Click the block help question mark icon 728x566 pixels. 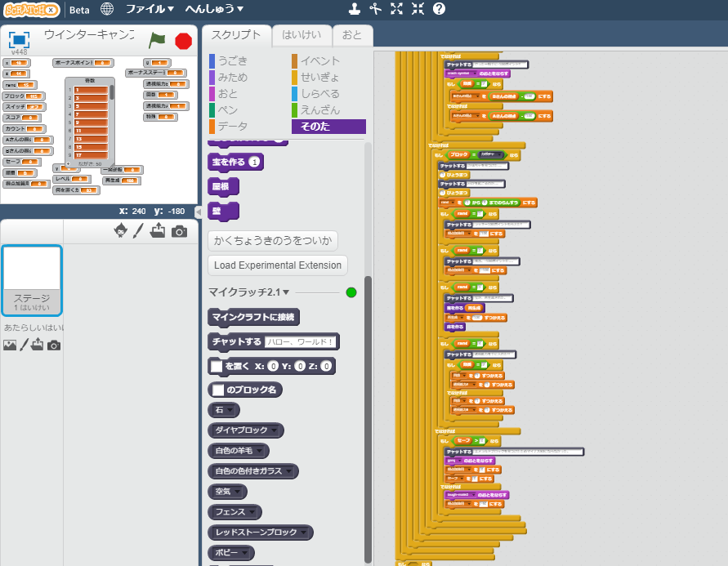pyautogui.click(x=439, y=9)
